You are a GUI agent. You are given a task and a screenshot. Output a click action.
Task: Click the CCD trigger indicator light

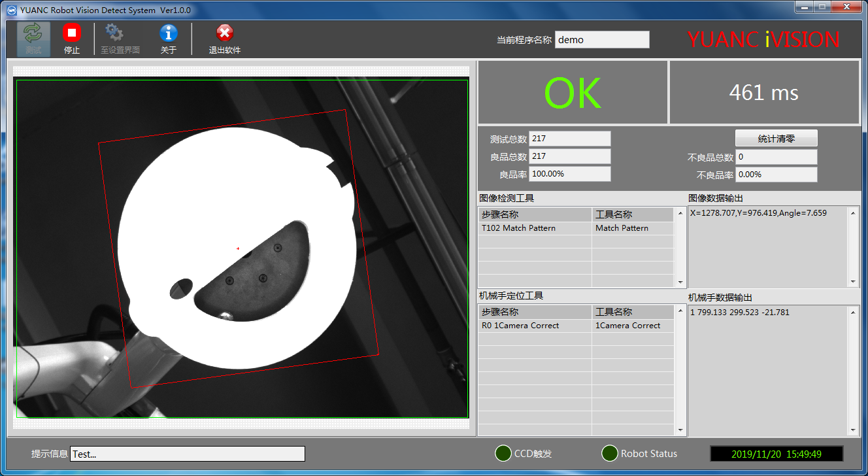[x=503, y=453]
